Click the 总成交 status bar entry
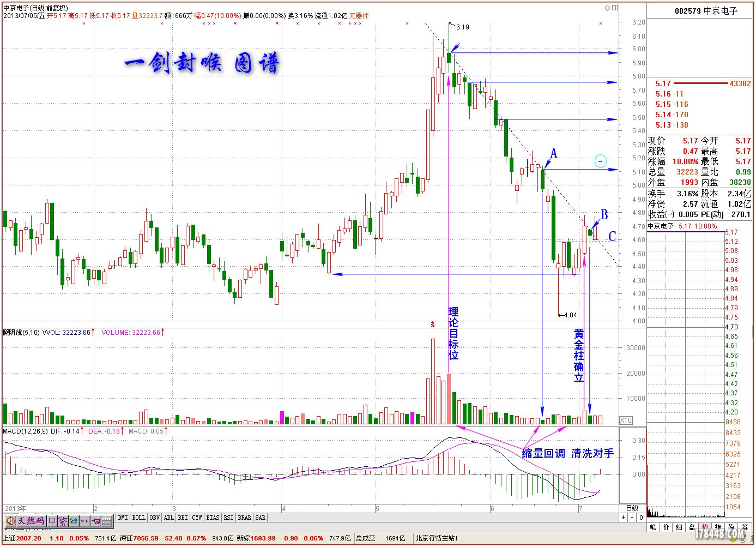 (x=366, y=538)
